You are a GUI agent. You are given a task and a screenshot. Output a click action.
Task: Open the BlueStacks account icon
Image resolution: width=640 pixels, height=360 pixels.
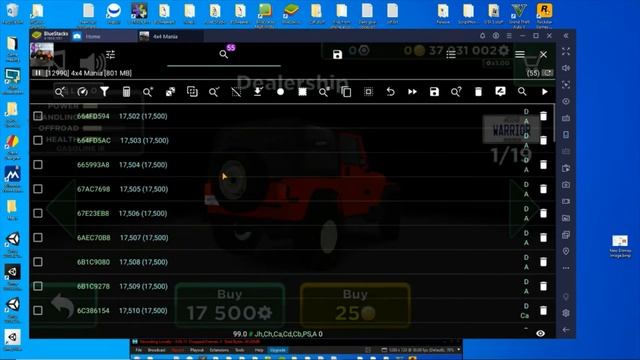(x=496, y=36)
